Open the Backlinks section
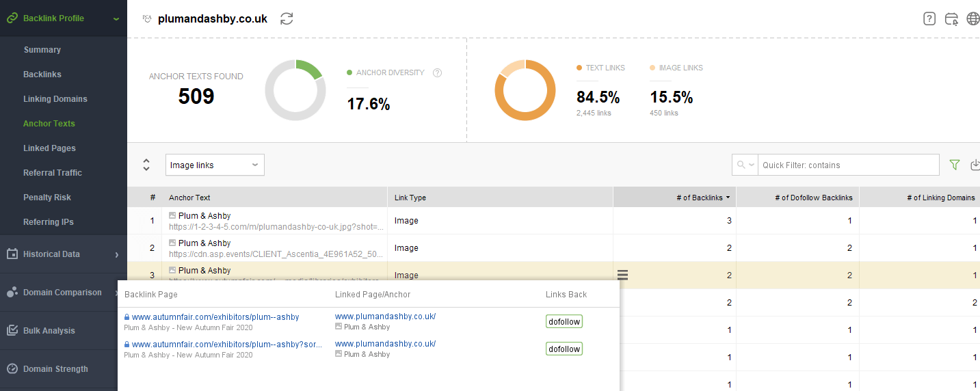The height and width of the screenshot is (391, 980). click(x=42, y=75)
